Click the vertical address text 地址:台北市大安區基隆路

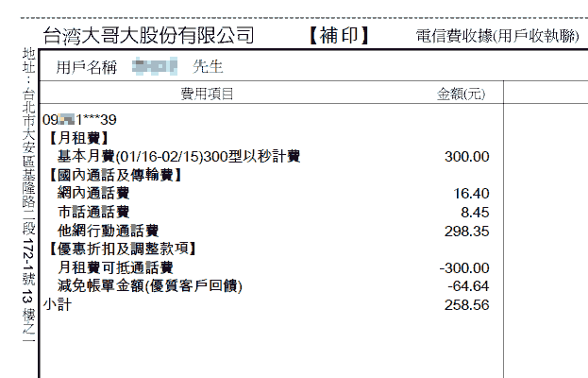pyautogui.click(x=29, y=196)
